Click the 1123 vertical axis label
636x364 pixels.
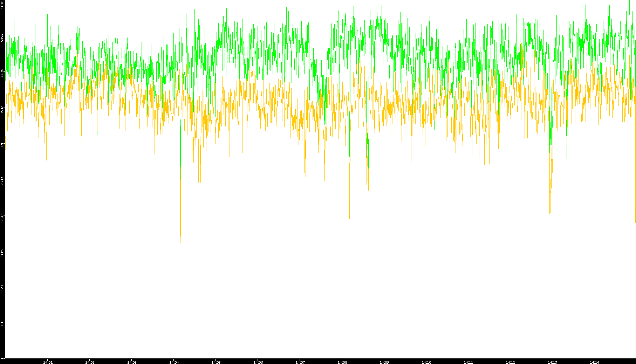coord(2,289)
